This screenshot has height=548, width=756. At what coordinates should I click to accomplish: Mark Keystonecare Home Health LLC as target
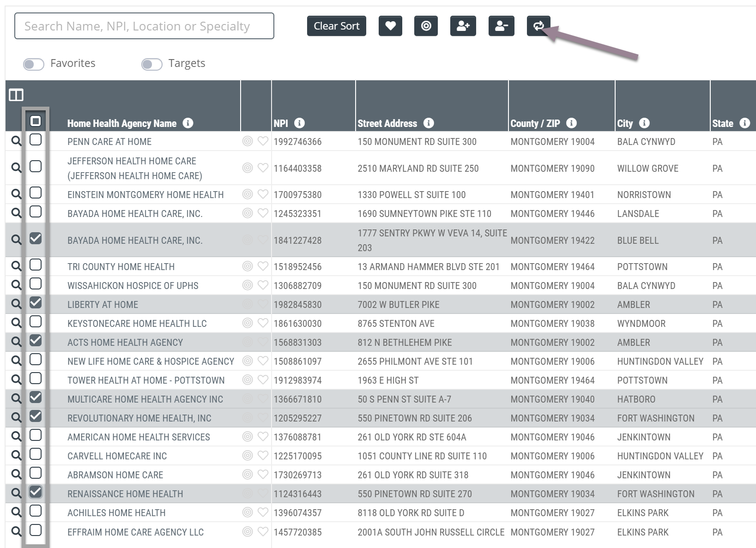coord(248,323)
